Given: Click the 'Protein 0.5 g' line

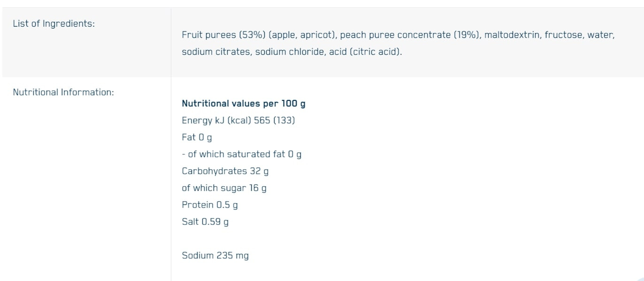Looking at the screenshot, I should click(x=209, y=205).
